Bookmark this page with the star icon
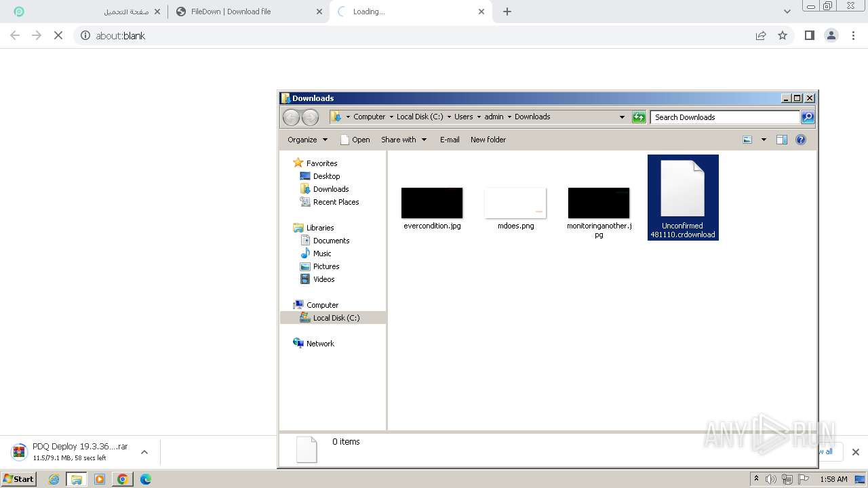 click(x=783, y=35)
